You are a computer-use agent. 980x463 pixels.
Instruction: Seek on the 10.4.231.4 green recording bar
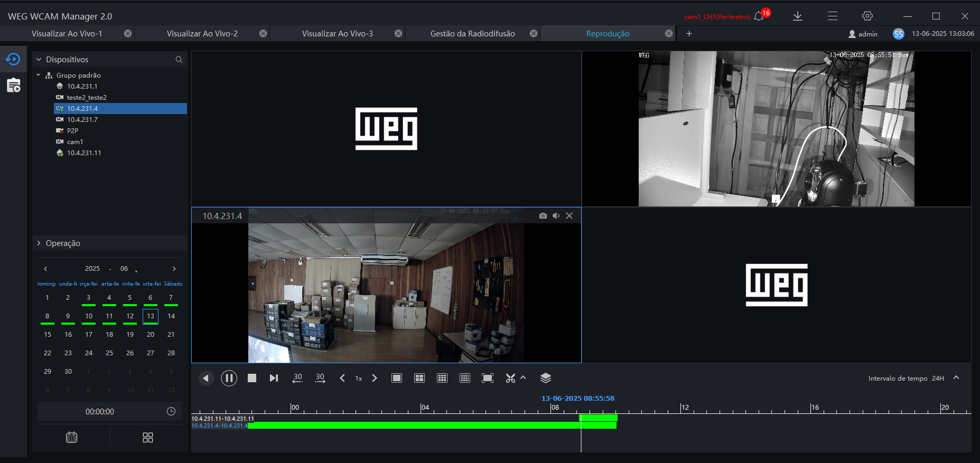pos(432,426)
